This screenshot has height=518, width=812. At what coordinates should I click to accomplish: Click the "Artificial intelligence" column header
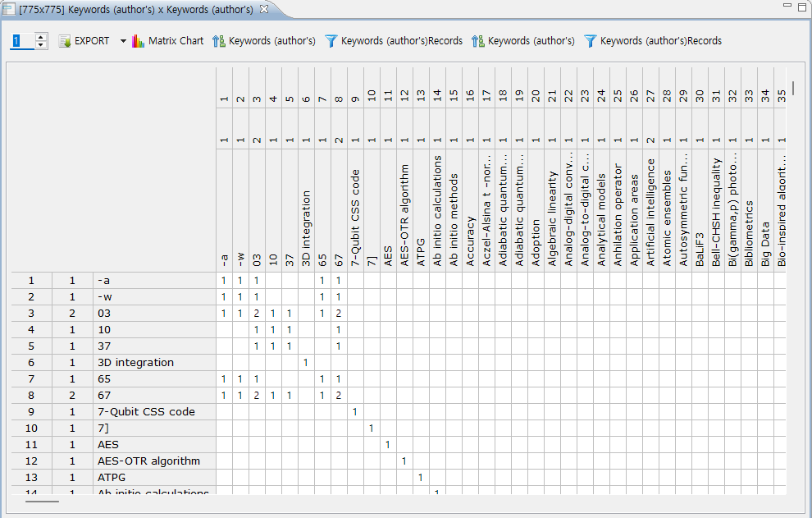pos(650,212)
